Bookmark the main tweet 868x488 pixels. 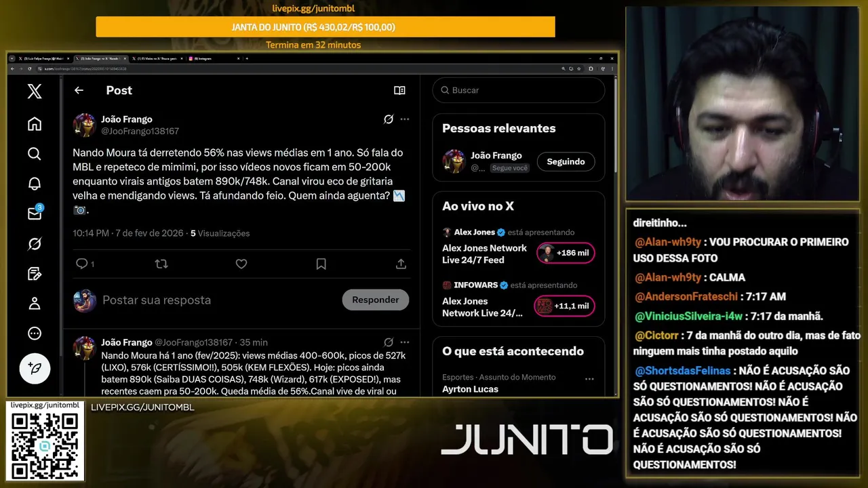click(x=321, y=264)
